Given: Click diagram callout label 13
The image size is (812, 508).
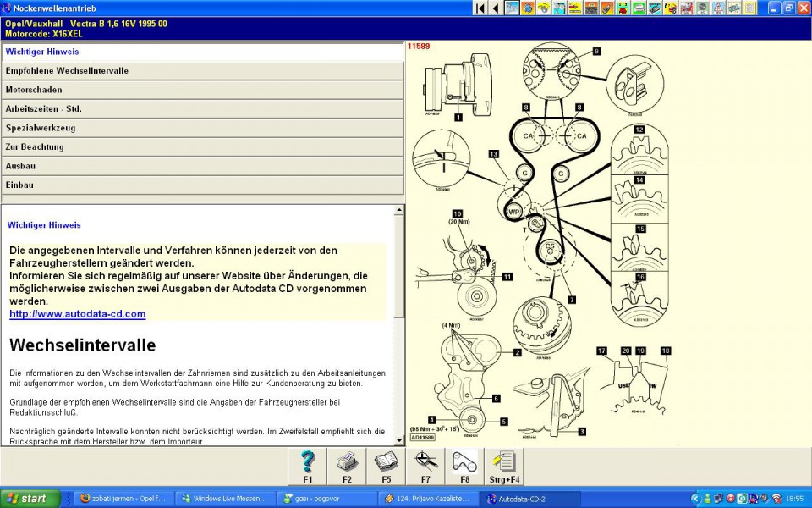Looking at the screenshot, I should (x=493, y=154).
